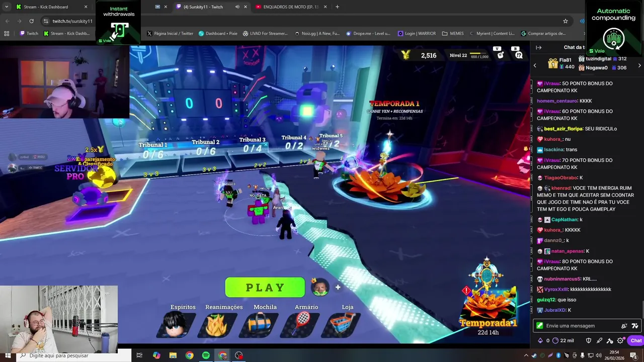Click the purple Chat send button
Screen dimensions: 644x362
(636, 340)
